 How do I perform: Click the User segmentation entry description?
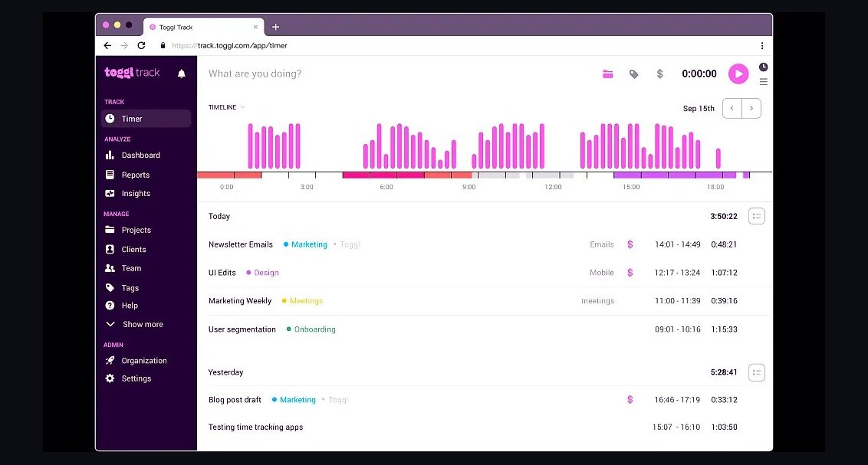242,329
